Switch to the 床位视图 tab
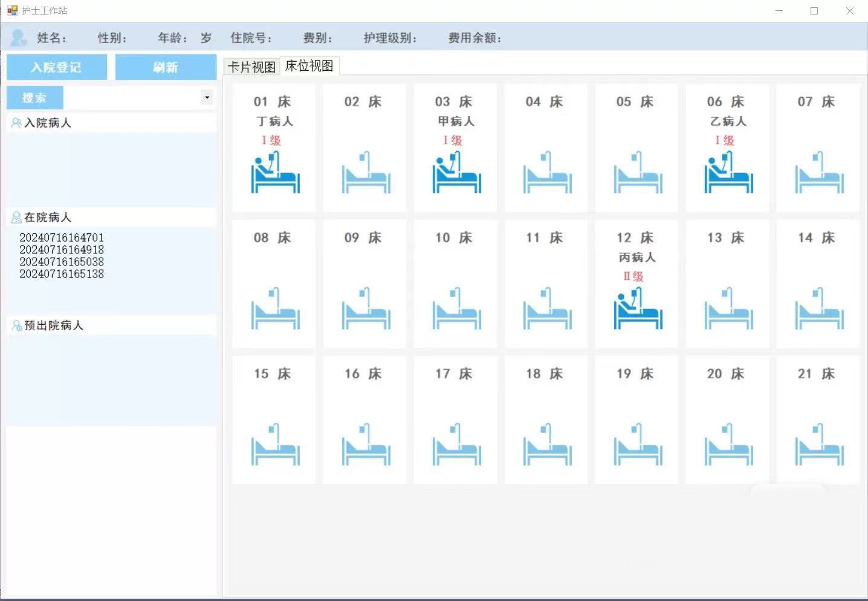 coord(309,65)
